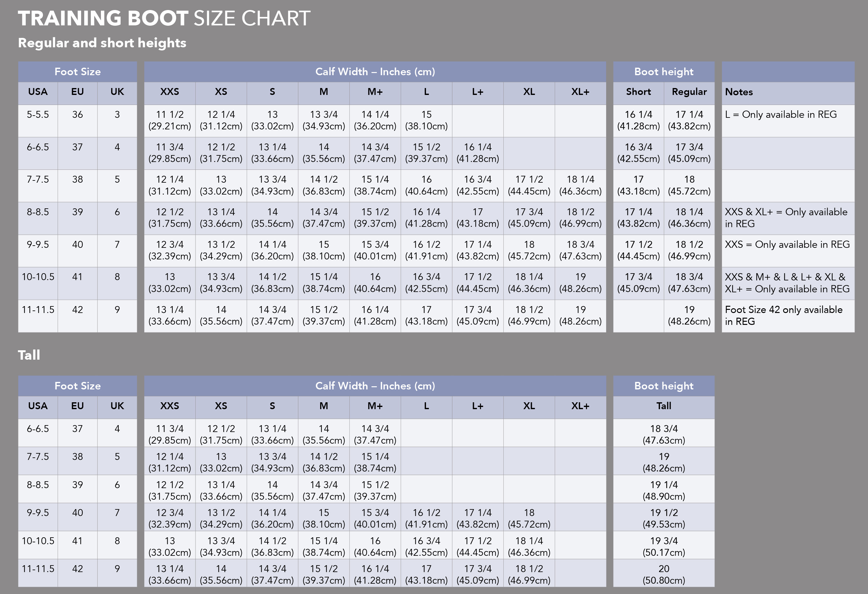This screenshot has width=868, height=594.
Task: Select the "19 1/2 (49.53cm)" tall height cell
Action: [x=664, y=518]
